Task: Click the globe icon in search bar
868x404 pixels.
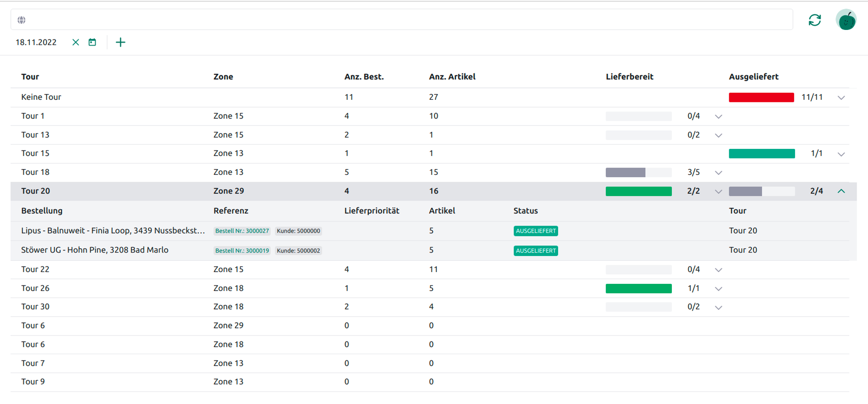Action: [21, 20]
